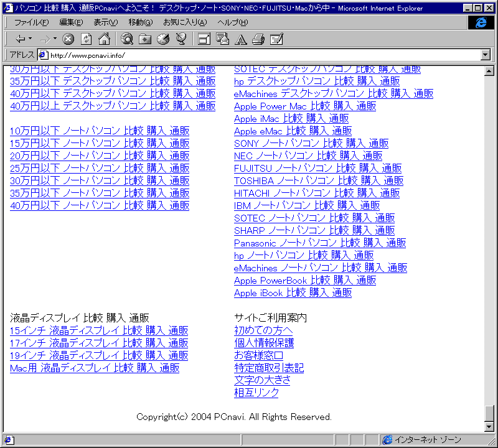This screenshot has width=498, height=448.
Task: Open the Apple PowerBook link
Action: [x=305, y=280]
